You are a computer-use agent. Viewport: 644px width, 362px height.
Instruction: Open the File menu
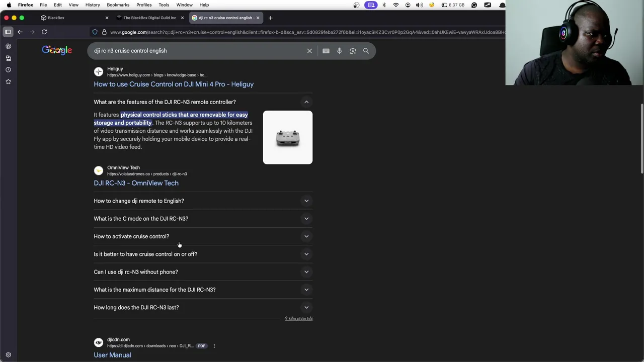[43, 5]
